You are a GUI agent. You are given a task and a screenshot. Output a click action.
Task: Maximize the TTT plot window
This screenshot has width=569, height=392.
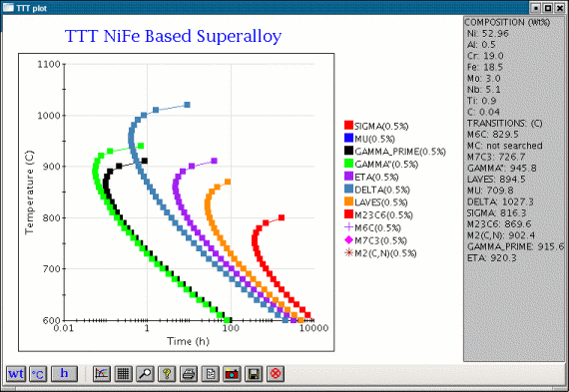tap(548, 8)
